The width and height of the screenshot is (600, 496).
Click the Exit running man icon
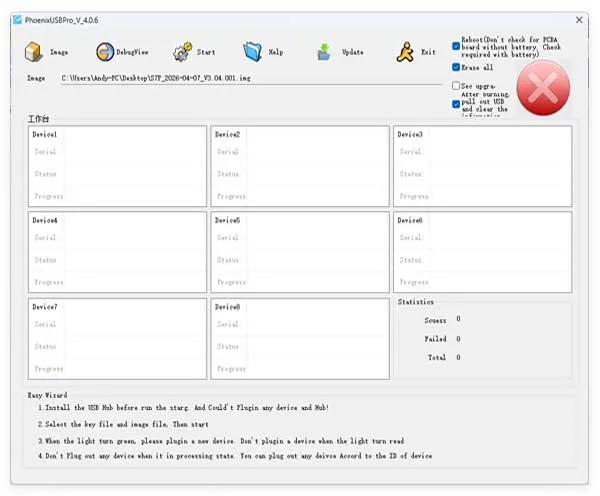[405, 52]
